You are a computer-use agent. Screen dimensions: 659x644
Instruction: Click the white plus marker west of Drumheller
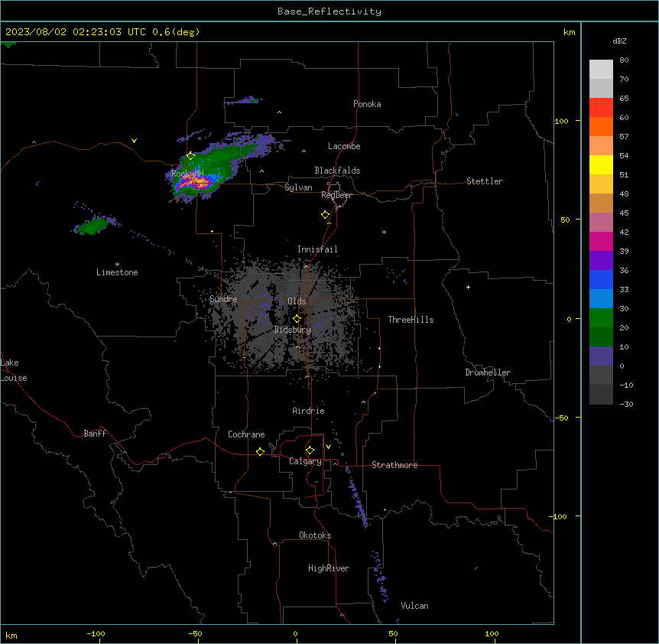point(468,287)
